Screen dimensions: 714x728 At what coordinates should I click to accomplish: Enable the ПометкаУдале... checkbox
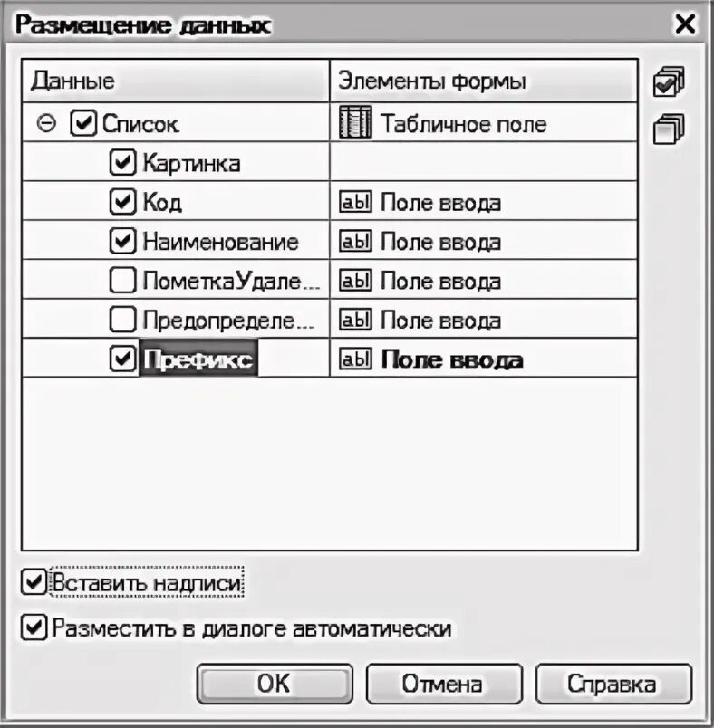click(122, 280)
